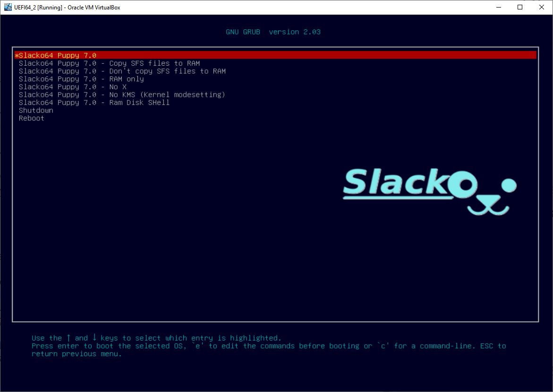Maximize the VirtualBox window
Image resolution: width=553 pixels, height=392 pixels.
tap(519, 7)
